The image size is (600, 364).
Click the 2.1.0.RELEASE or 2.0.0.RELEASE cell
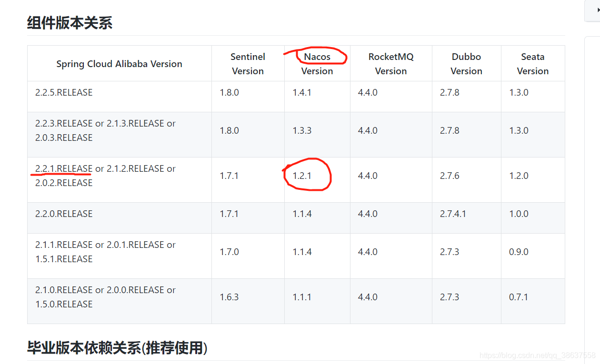click(x=120, y=301)
